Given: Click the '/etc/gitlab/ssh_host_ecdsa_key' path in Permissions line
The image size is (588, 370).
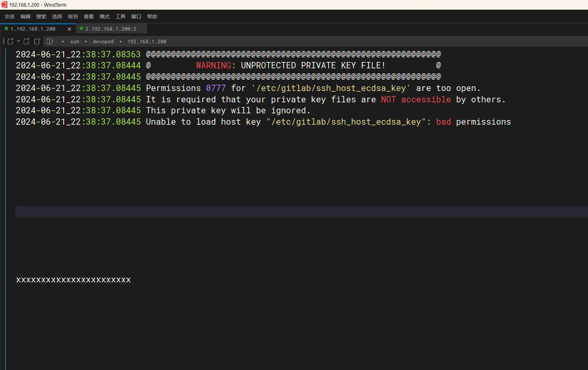Looking at the screenshot, I should coord(331,88).
